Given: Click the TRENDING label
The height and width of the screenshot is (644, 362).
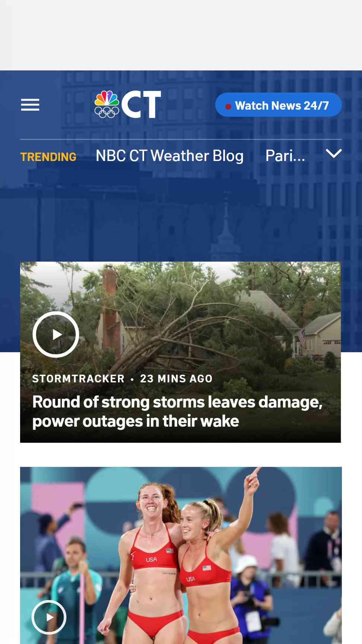Looking at the screenshot, I should 48,157.
